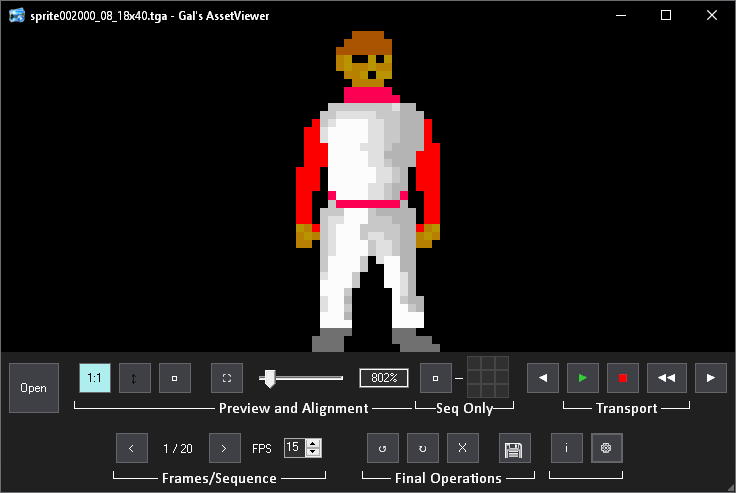The height and width of the screenshot is (493, 736).
Task: Go to the previous frame
Action: click(132, 448)
